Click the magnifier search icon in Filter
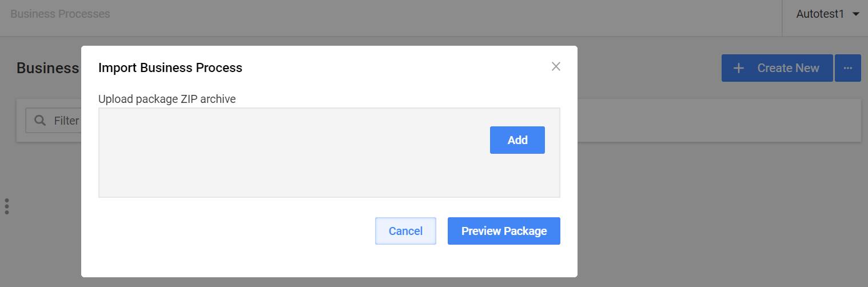This screenshot has height=287, width=868. point(40,121)
